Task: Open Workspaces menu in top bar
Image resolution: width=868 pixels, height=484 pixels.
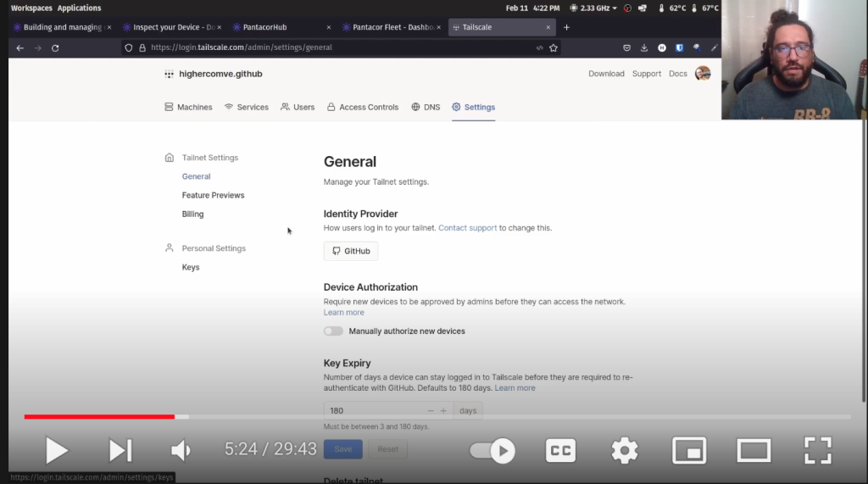Action: point(31,8)
